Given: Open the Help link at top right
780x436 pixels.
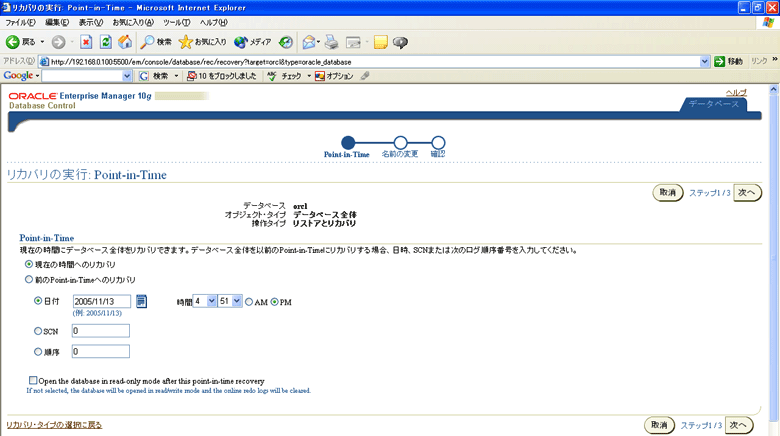Looking at the screenshot, I should (x=736, y=93).
